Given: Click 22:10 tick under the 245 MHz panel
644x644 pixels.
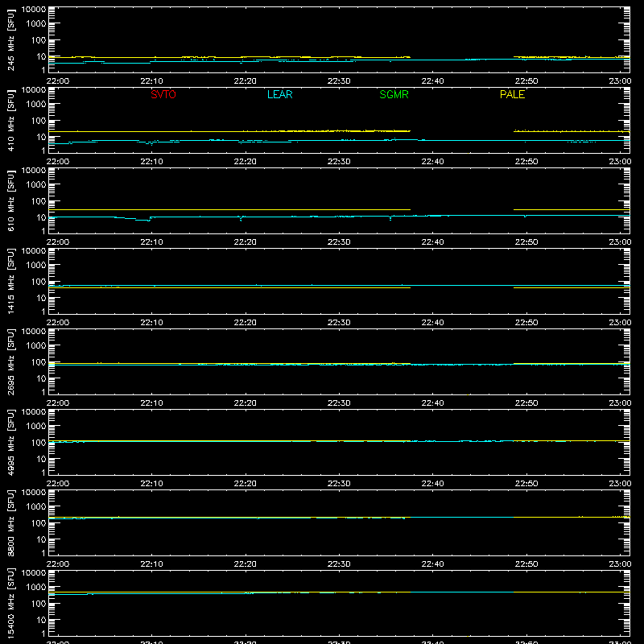Looking at the screenshot, I should point(151,81).
